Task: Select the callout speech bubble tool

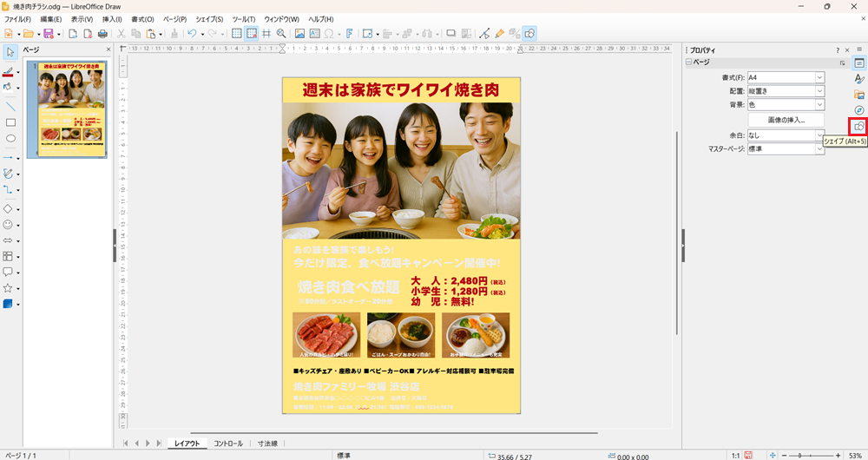Action: pyautogui.click(x=9, y=272)
